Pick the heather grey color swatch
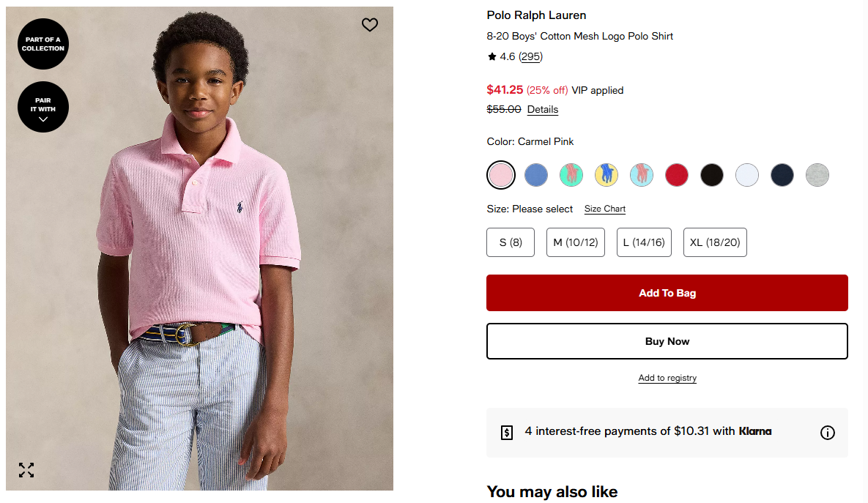The width and height of the screenshot is (868, 503). [x=817, y=175]
